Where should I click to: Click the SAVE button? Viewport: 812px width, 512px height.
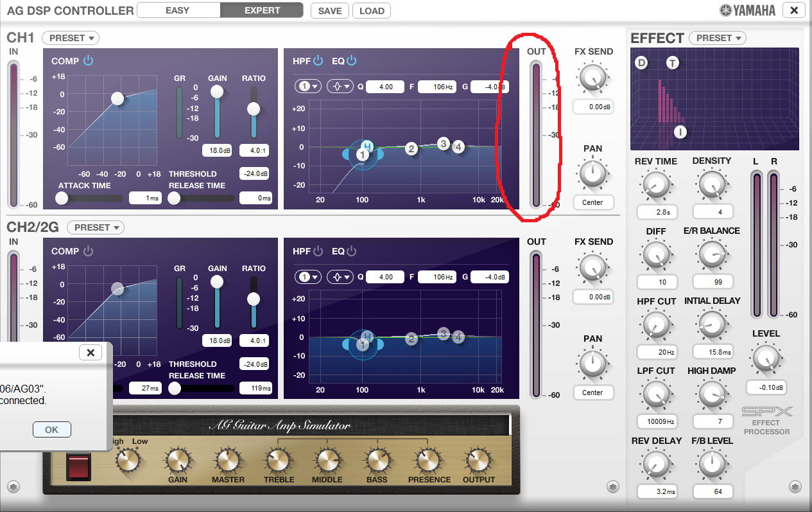[330, 11]
